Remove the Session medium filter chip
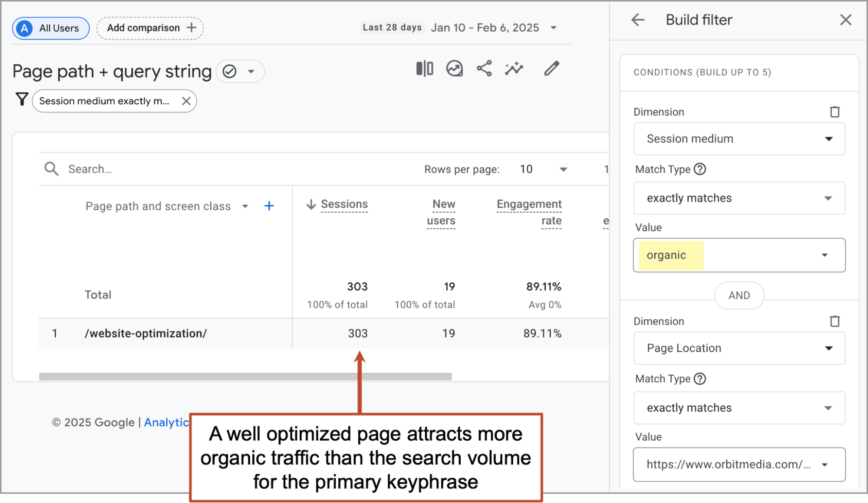The height and width of the screenshot is (503, 868). click(186, 101)
